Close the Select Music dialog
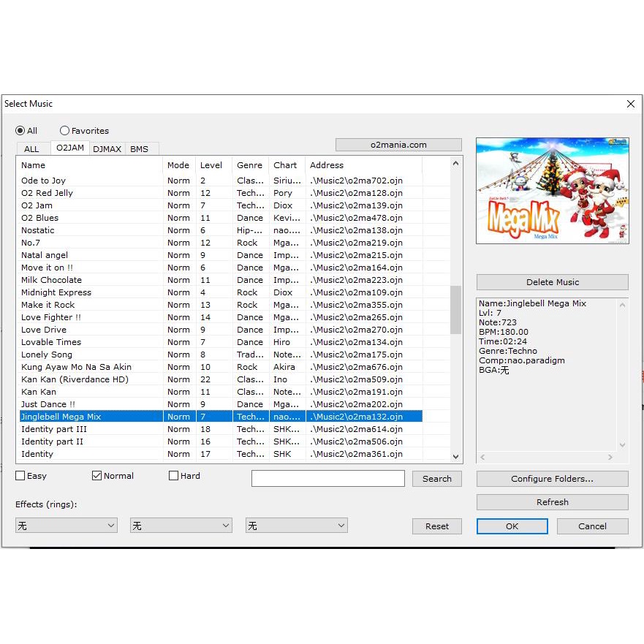The width and height of the screenshot is (644, 644). pyautogui.click(x=630, y=104)
